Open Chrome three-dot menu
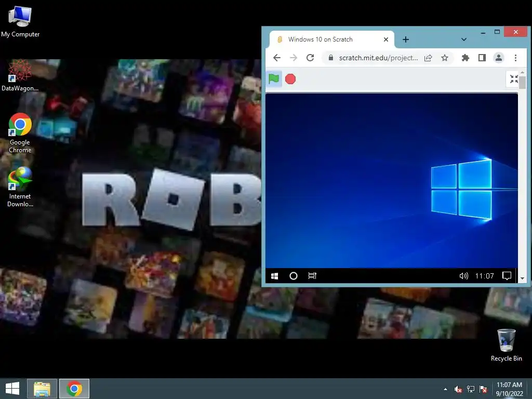 [516, 58]
